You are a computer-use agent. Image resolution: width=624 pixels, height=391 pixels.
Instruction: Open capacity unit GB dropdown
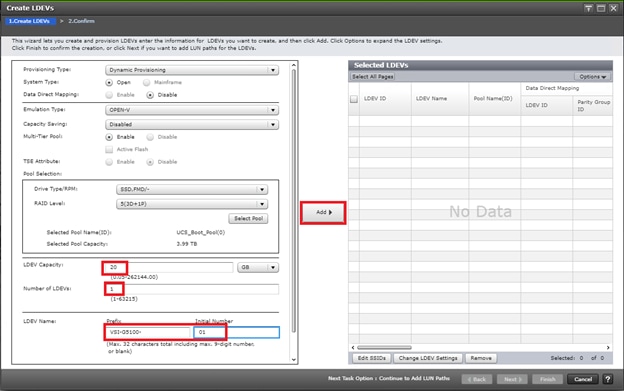click(x=258, y=267)
